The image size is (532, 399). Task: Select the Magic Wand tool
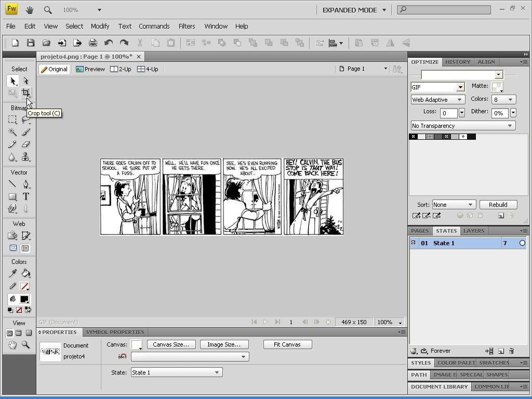12,131
